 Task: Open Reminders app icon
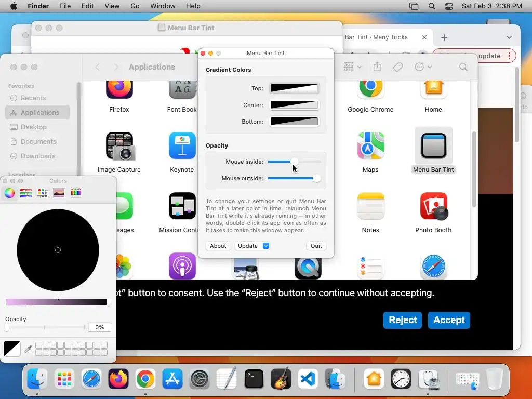point(370,267)
